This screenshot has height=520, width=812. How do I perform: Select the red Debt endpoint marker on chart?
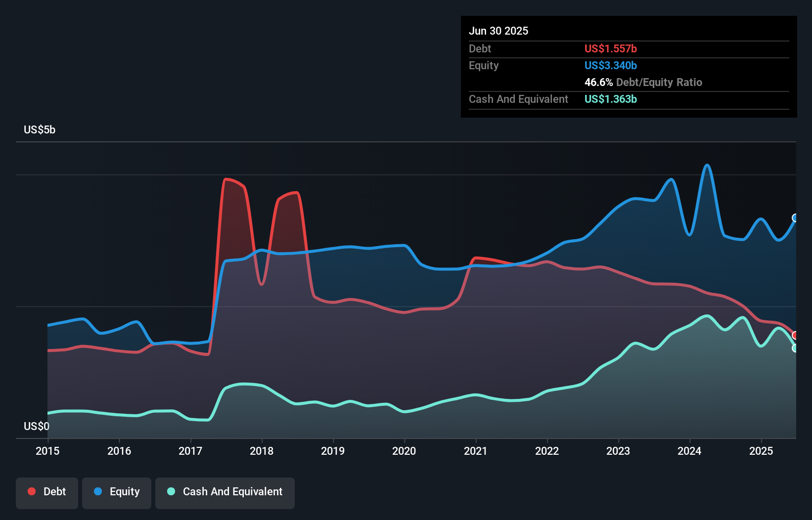(795, 335)
